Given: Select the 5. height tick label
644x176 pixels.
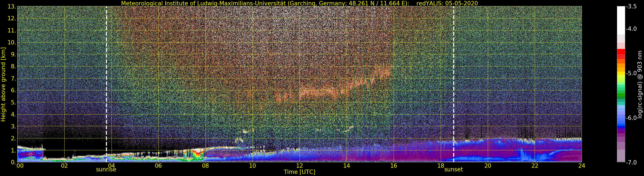Looking at the screenshot, I should pos(13,102).
